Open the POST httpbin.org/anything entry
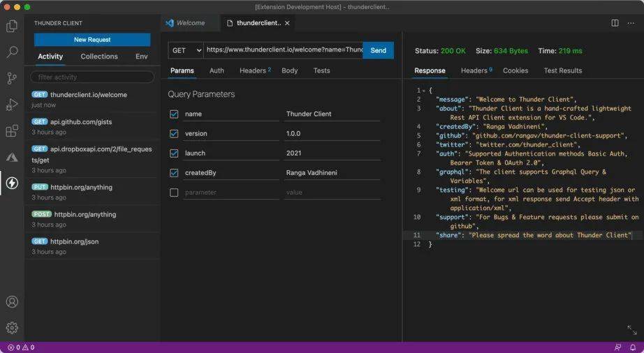 click(x=92, y=219)
